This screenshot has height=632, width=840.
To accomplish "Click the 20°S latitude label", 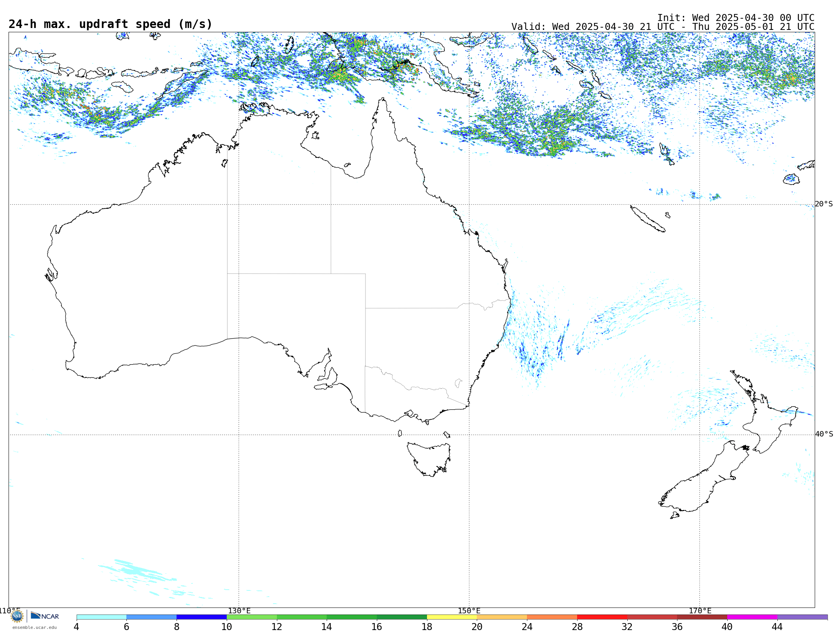I will coord(824,204).
